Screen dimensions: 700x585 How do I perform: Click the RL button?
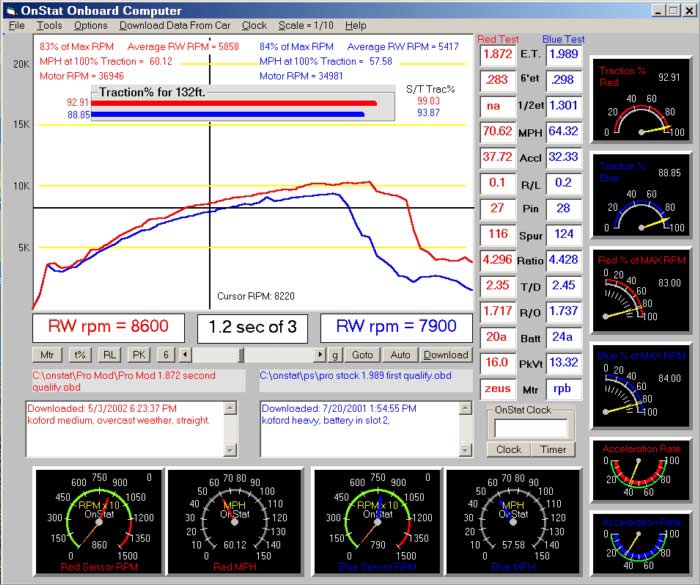109,355
